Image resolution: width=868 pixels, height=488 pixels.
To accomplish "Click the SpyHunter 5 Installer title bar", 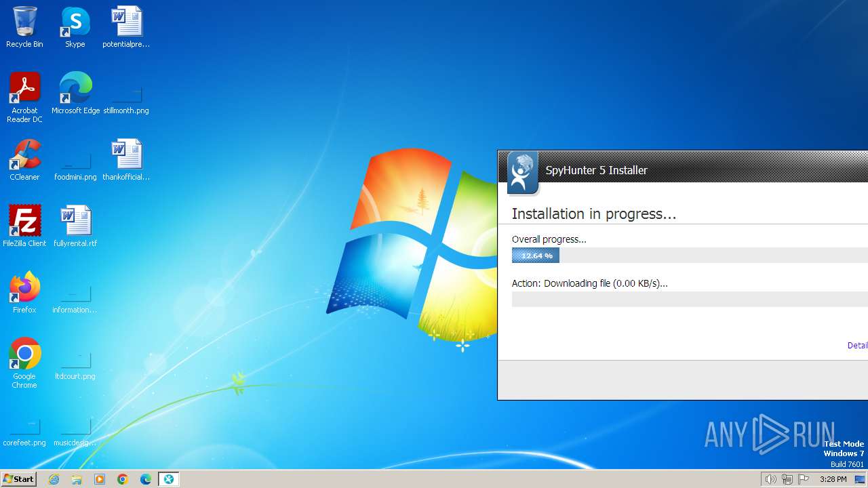I will 683,167.
